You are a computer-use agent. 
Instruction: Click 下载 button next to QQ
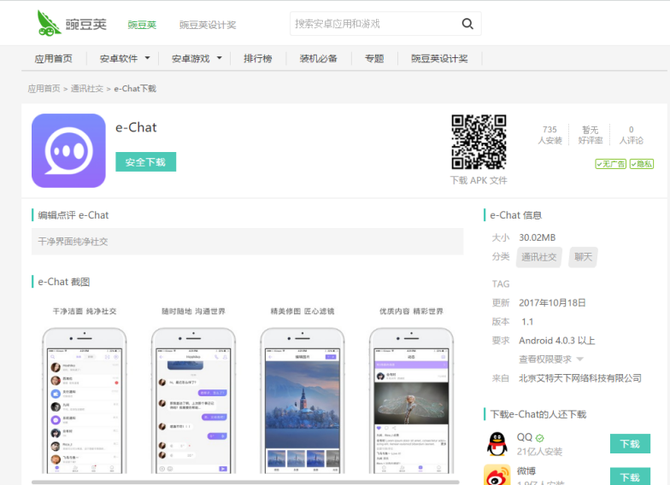(x=630, y=444)
